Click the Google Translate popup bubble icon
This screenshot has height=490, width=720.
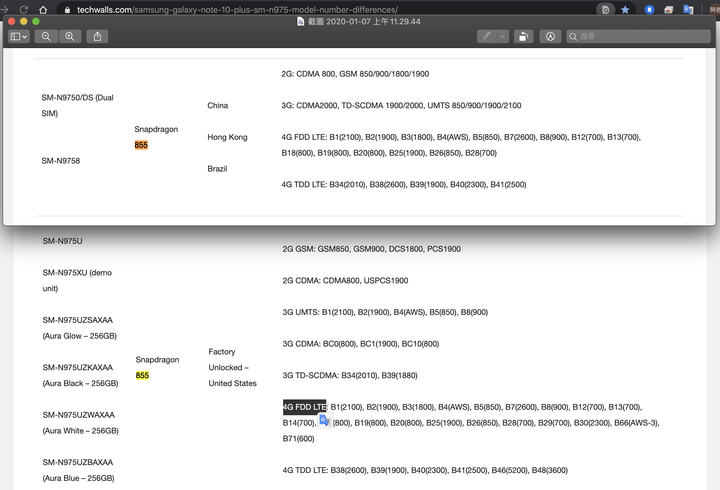pos(325,420)
